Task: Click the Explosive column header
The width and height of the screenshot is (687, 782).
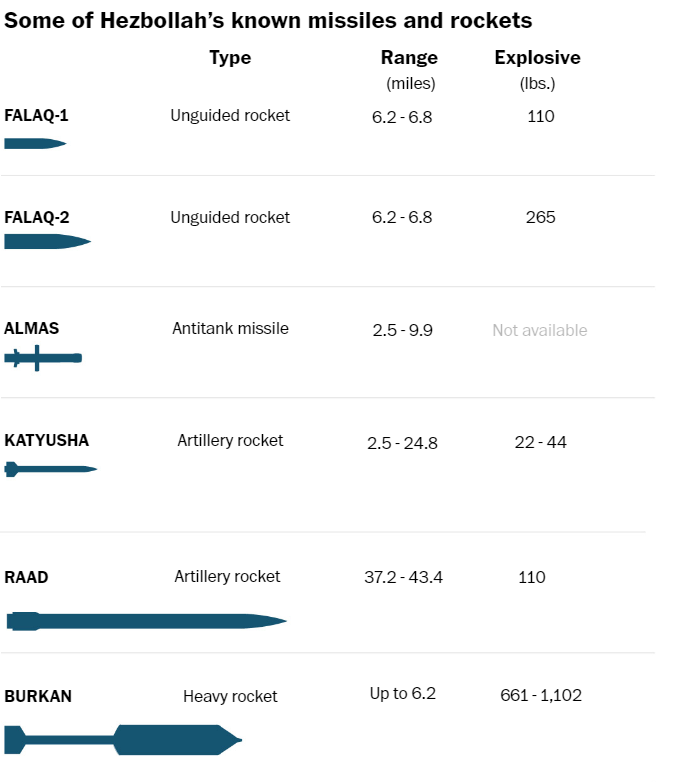Action: click(537, 58)
